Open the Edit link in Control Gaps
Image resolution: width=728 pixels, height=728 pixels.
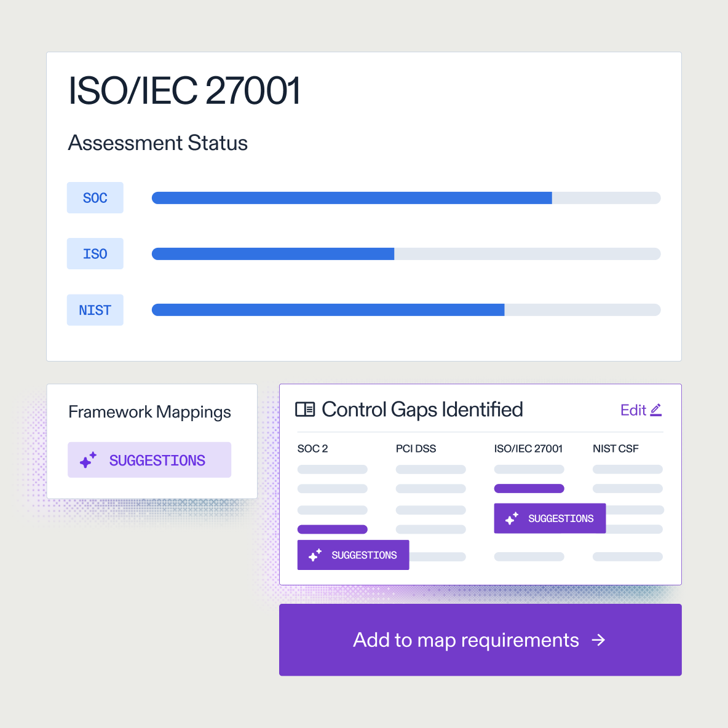tap(633, 410)
